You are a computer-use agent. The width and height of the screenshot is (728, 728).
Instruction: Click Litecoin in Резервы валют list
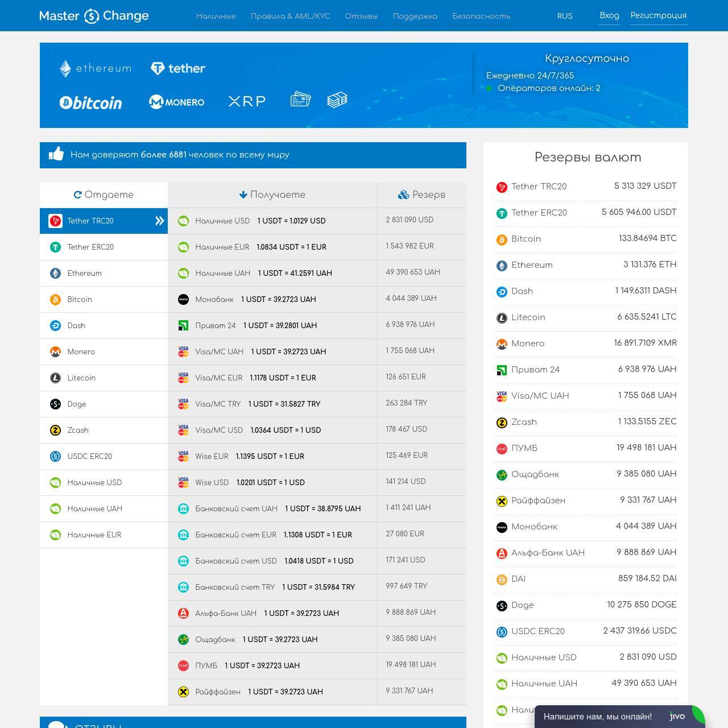click(586, 317)
